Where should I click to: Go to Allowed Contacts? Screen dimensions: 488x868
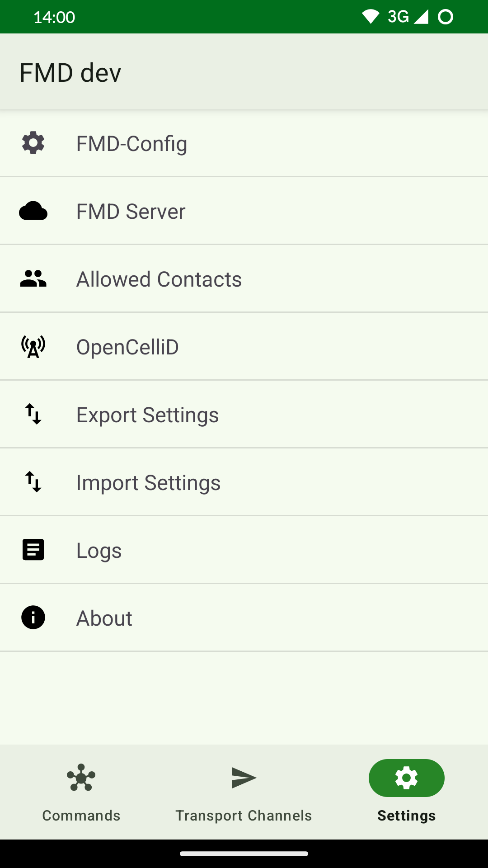pos(159,279)
